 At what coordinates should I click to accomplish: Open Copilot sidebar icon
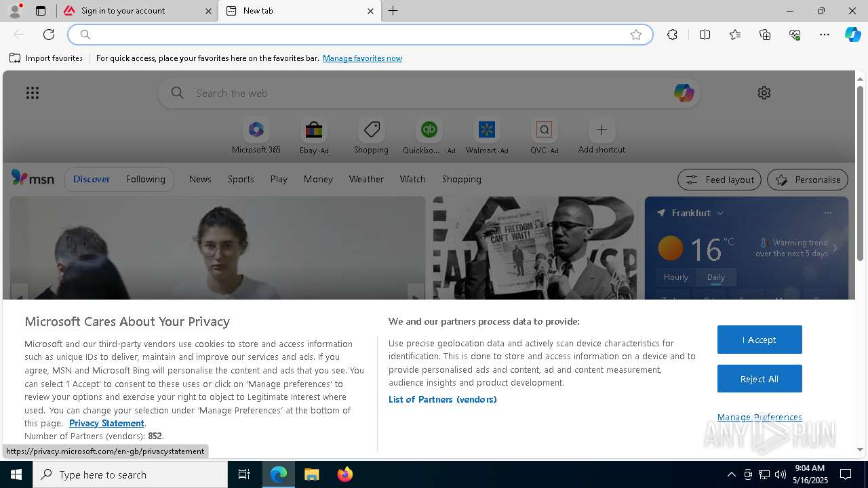pos(852,35)
